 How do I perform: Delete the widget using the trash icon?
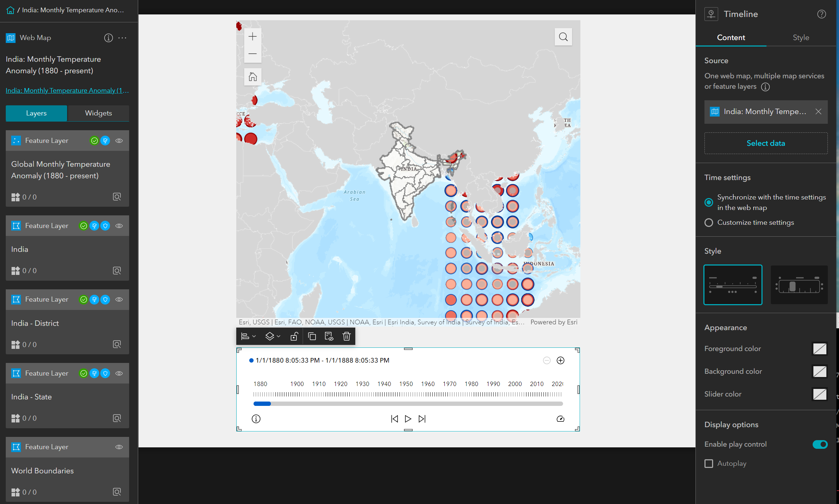346,336
